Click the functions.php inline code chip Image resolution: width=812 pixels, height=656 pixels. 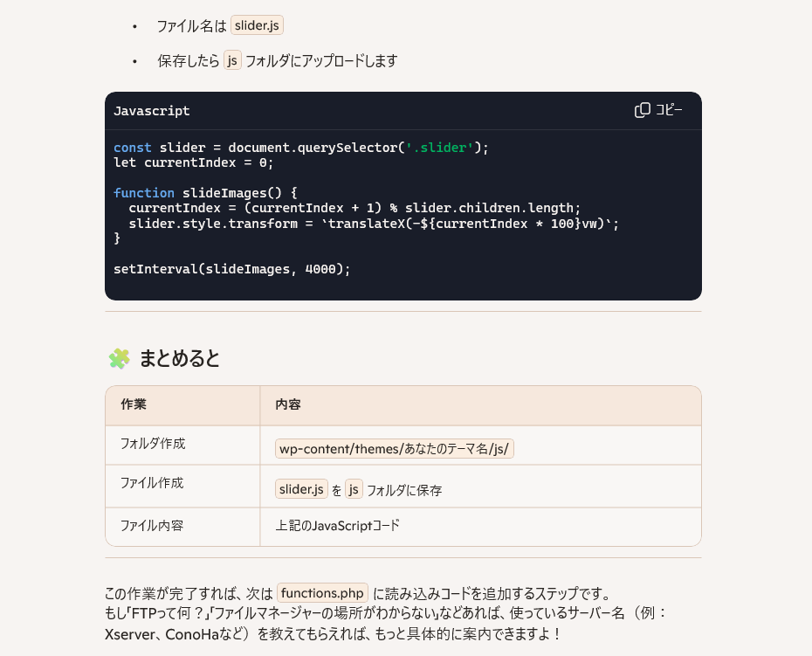pos(322,593)
